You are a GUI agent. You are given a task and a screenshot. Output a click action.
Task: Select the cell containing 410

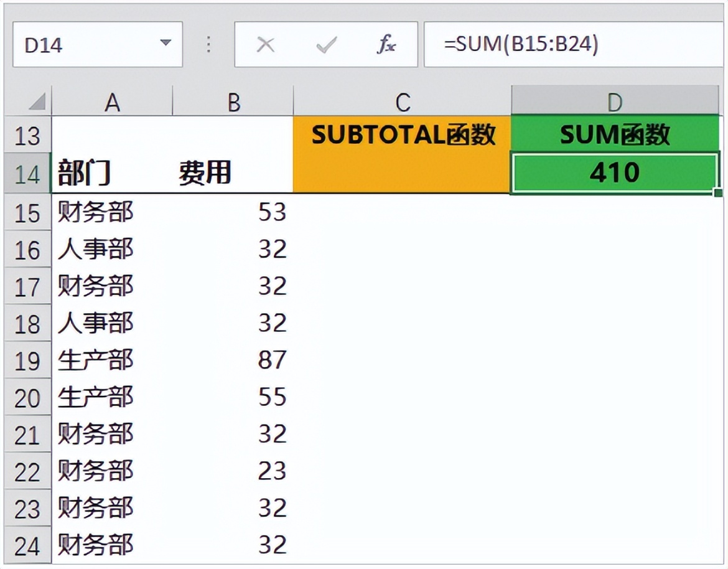click(x=615, y=172)
